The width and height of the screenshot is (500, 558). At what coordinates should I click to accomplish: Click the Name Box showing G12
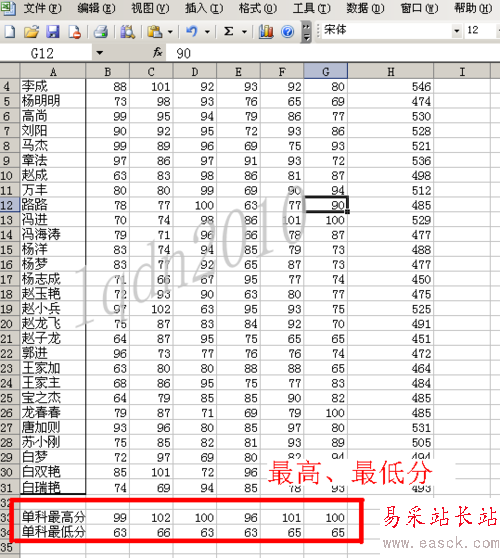pos(46,53)
